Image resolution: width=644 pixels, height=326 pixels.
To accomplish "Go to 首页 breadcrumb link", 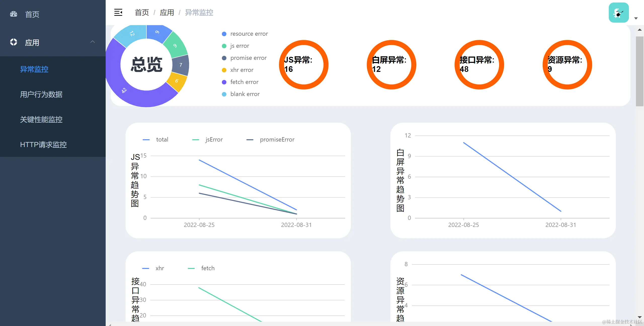I will tap(142, 13).
